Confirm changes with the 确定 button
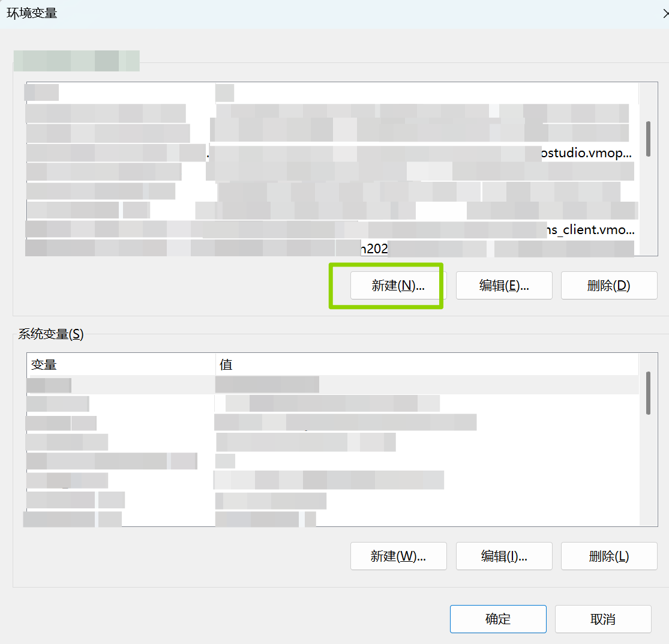 click(x=497, y=619)
